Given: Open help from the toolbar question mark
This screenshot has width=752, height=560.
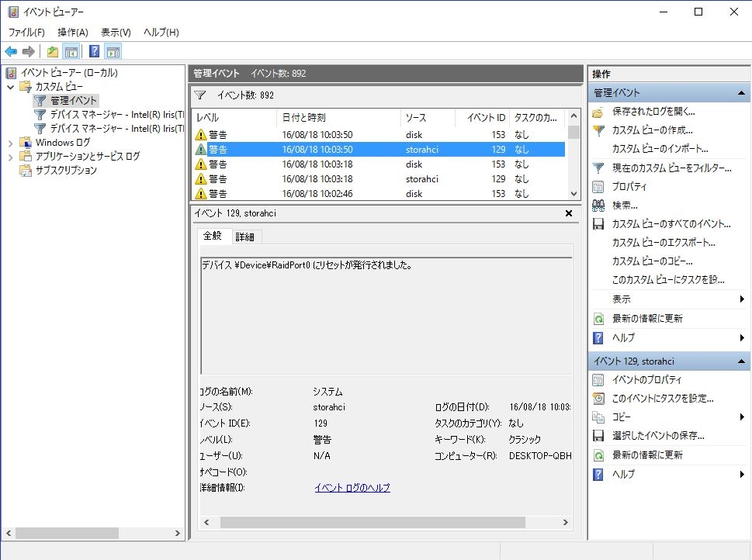Looking at the screenshot, I should (x=95, y=51).
